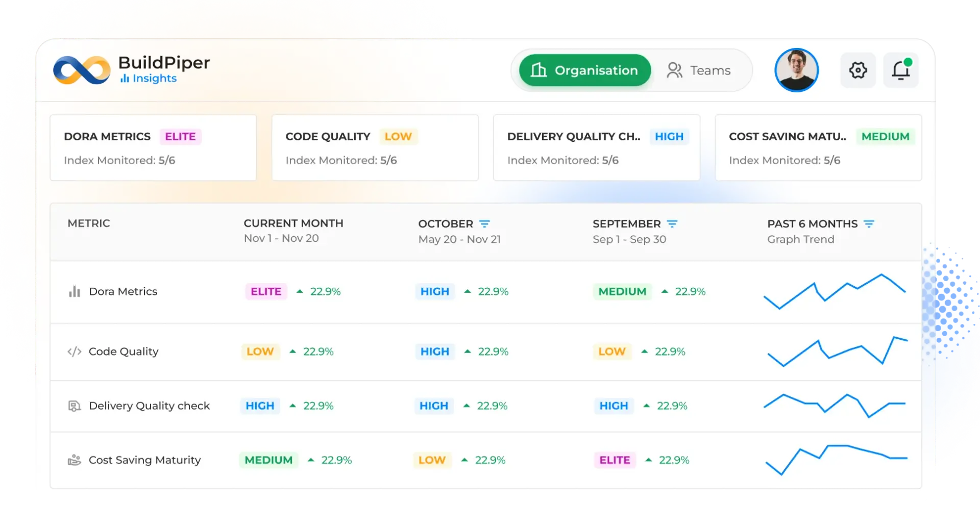
Task: Switch to the Organisation view
Action: tap(585, 70)
